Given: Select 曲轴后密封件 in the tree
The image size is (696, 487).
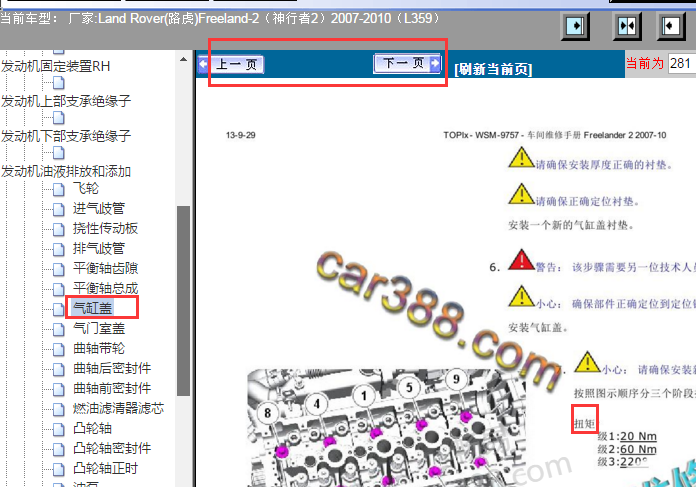Looking at the screenshot, I should click(112, 368).
